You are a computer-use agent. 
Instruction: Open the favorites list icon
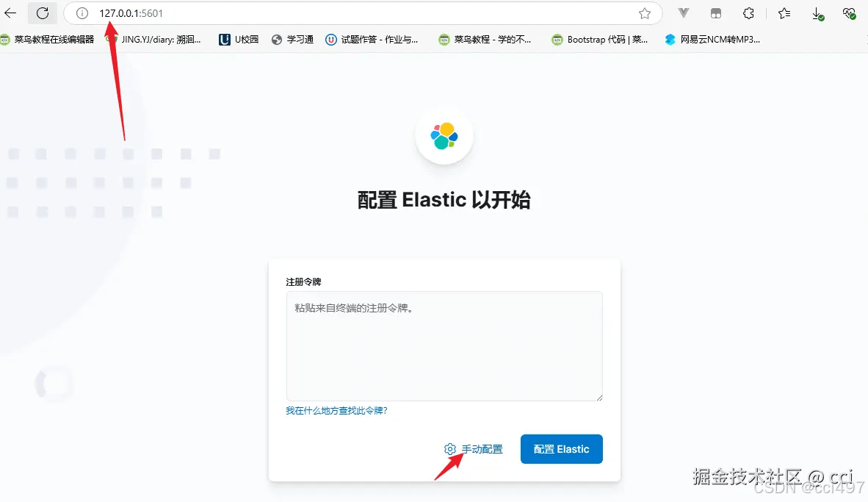tap(784, 13)
